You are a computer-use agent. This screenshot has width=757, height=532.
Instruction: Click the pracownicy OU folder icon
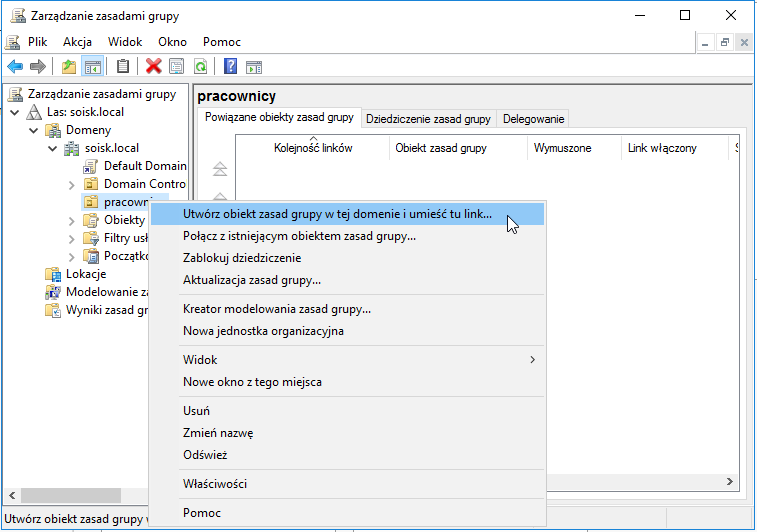tap(91, 202)
